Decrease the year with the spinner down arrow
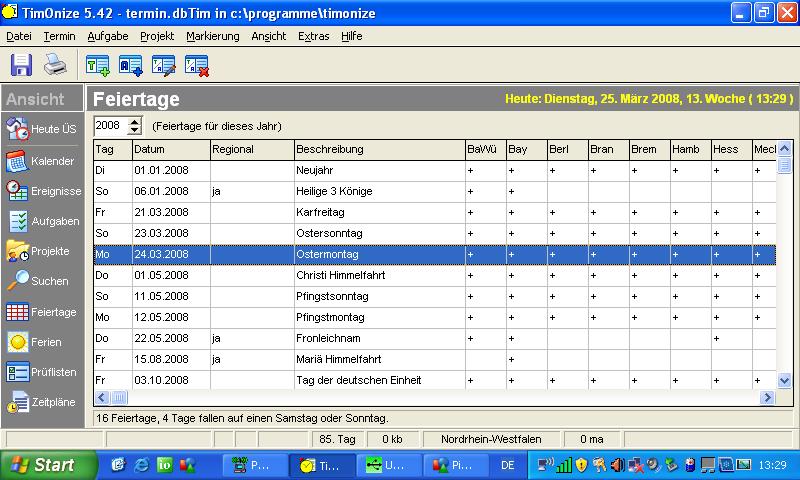 136,130
